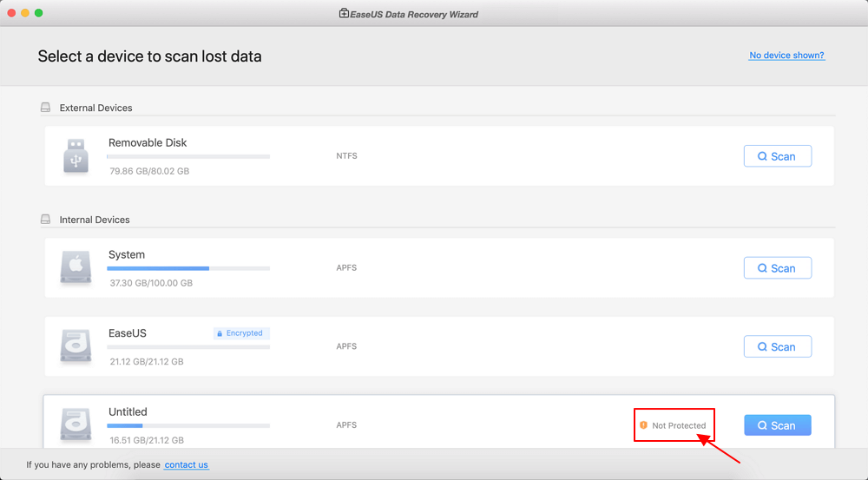Click the System Apple drive icon
This screenshot has width=868, height=480.
click(76, 267)
